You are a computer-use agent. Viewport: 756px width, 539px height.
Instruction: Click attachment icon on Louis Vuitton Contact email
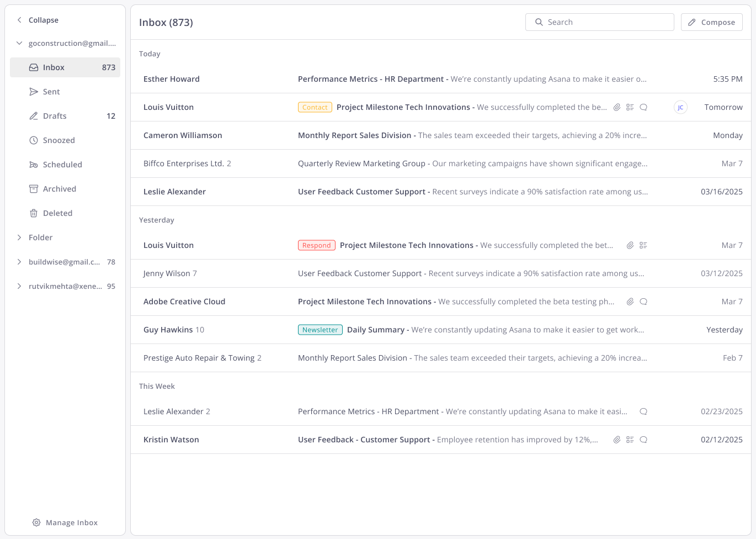617,107
